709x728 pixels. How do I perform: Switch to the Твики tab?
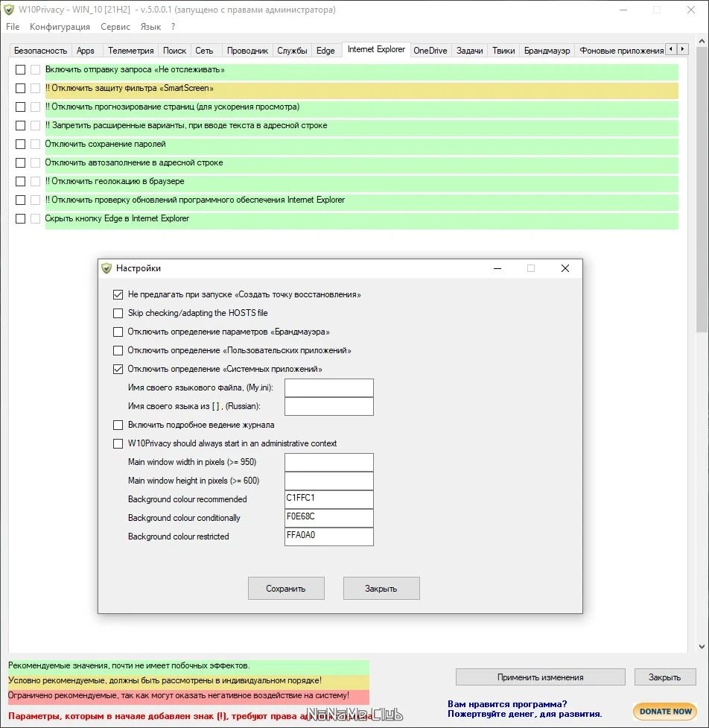pyautogui.click(x=503, y=51)
